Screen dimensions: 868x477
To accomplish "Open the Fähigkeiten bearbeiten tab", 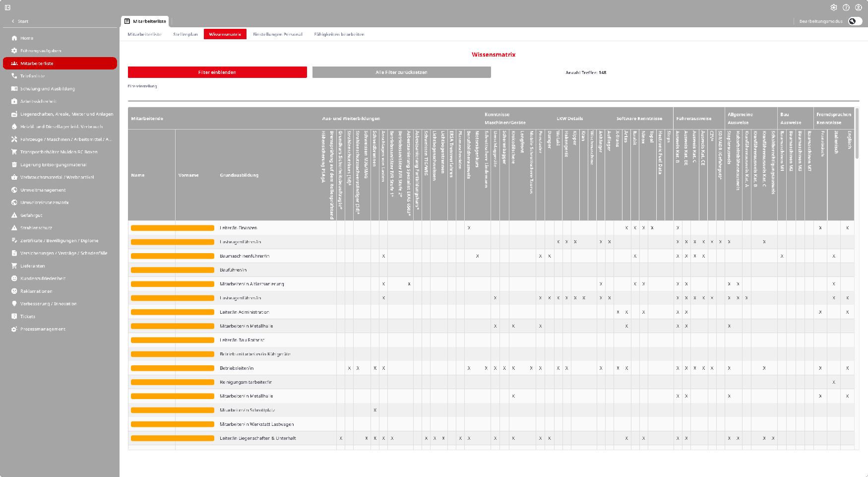I will (339, 34).
